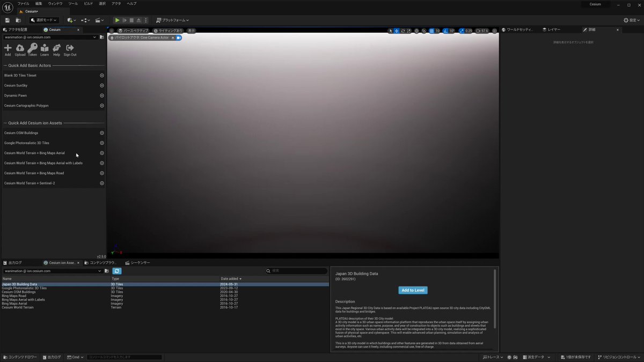644x362 pixels.
Task: Click the Eject playback icon
Action: (x=138, y=20)
